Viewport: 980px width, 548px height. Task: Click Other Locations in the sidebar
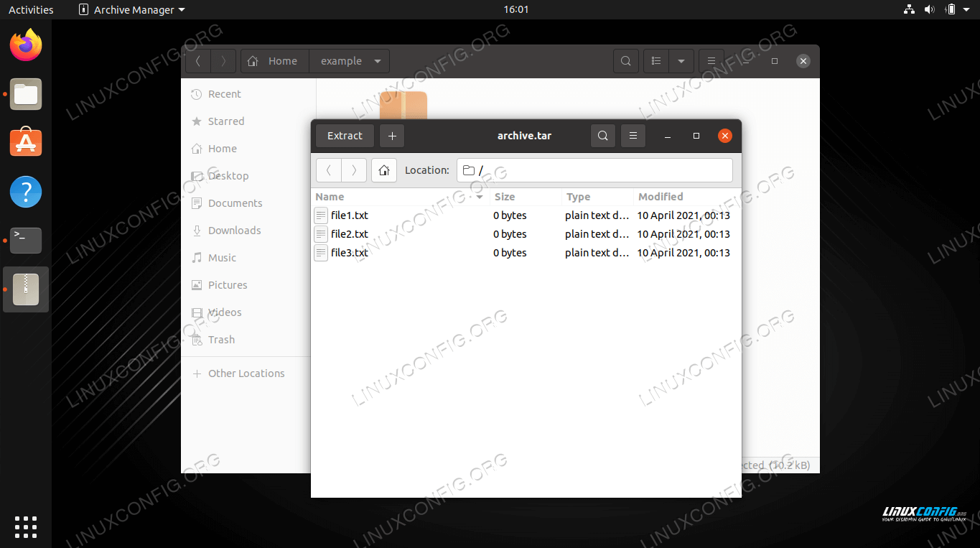(246, 373)
